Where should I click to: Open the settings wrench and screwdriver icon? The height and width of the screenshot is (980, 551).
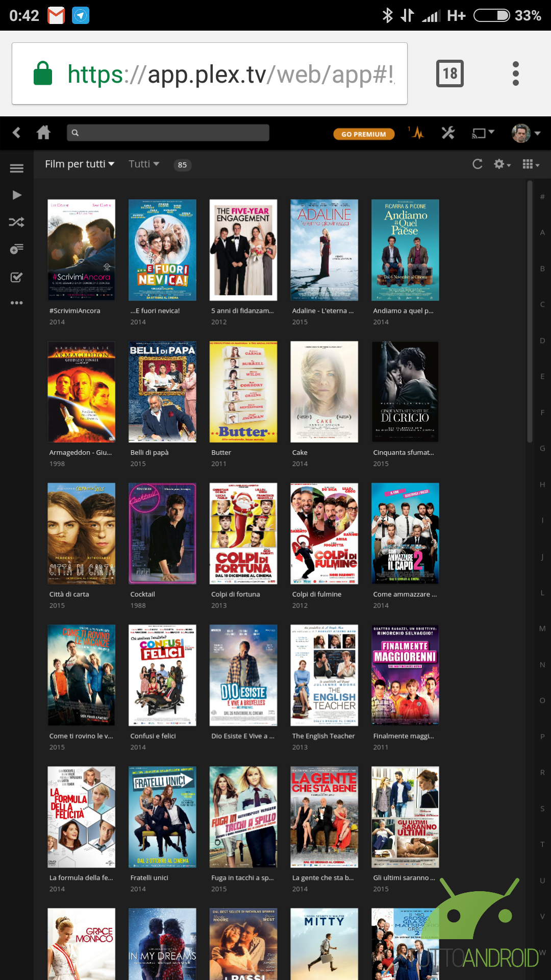448,133
